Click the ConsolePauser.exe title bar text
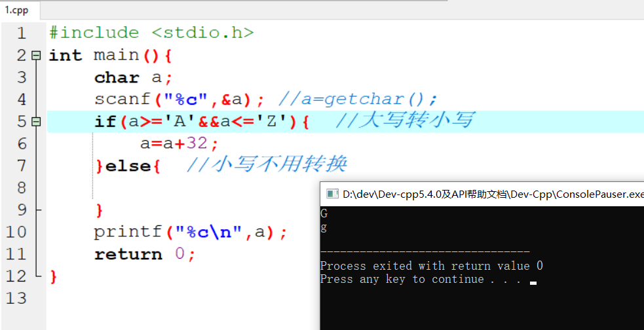 click(x=493, y=194)
